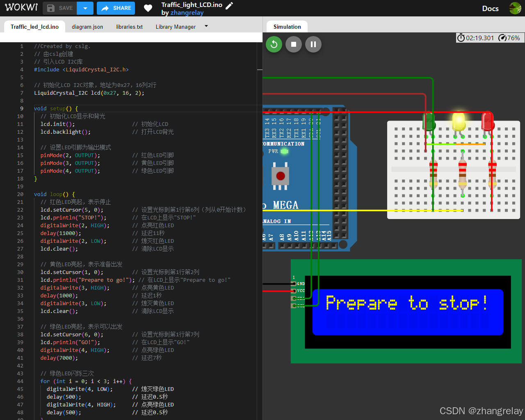Screen dimensions: 525x420
Task: Select the Traffic_led_lcd.ino tab
Action: tap(34, 27)
